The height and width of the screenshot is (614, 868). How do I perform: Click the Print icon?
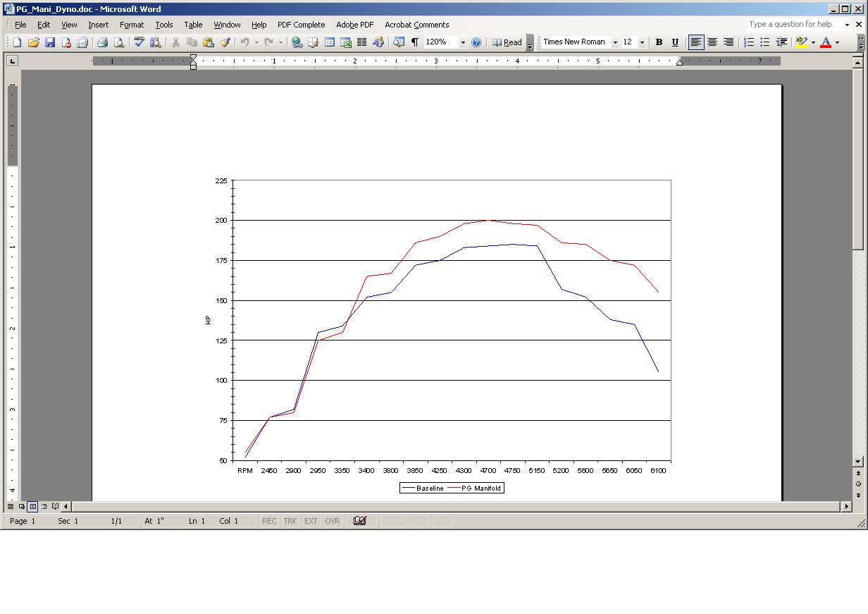[102, 42]
